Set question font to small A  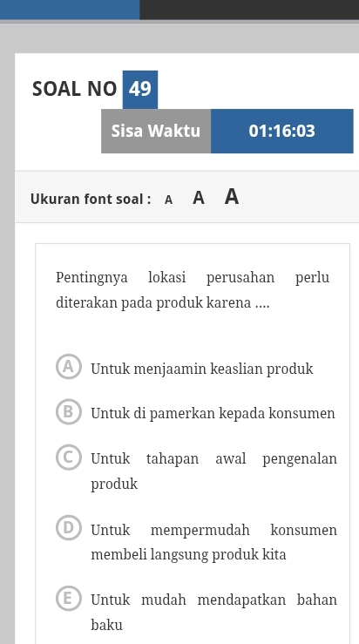point(168,200)
